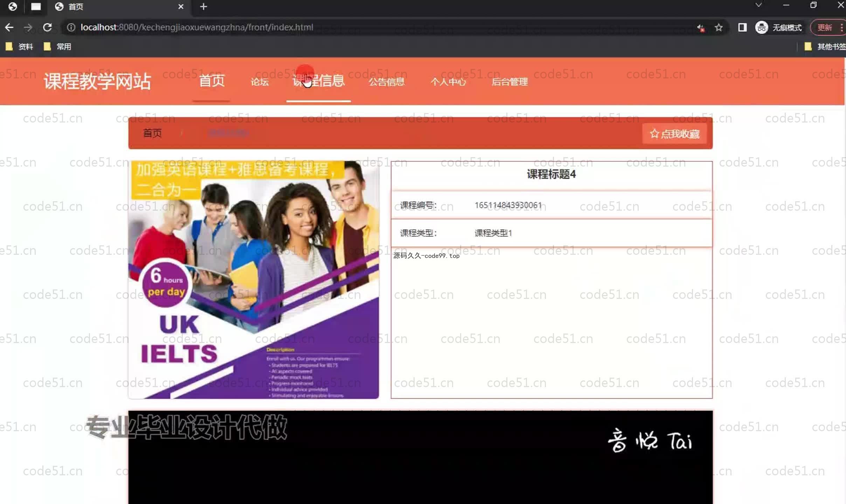Open the side panel icon in the toolbar

click(x=742, y=27)
